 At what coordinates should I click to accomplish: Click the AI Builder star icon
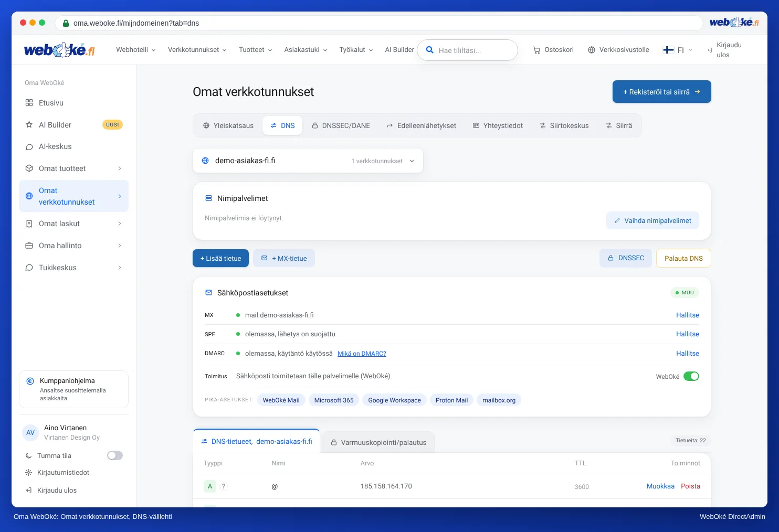(29, 125)
